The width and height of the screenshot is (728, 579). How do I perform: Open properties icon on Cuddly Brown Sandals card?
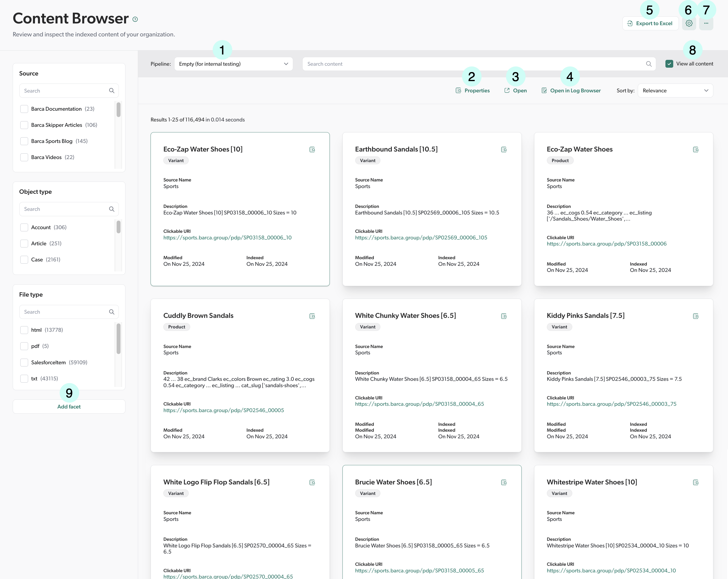click(x=312, y=316)
